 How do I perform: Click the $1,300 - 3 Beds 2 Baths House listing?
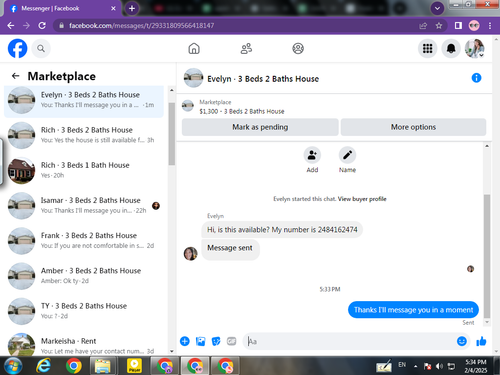coord(242,111)
